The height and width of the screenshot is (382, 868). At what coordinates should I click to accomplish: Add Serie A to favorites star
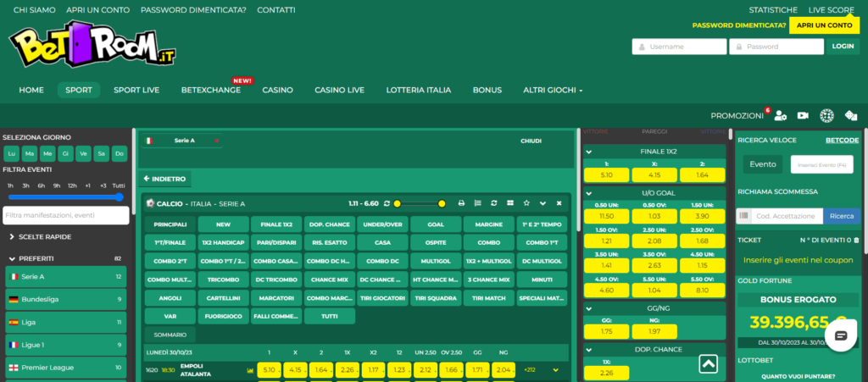pyautogui.click(x=526, y=203)
